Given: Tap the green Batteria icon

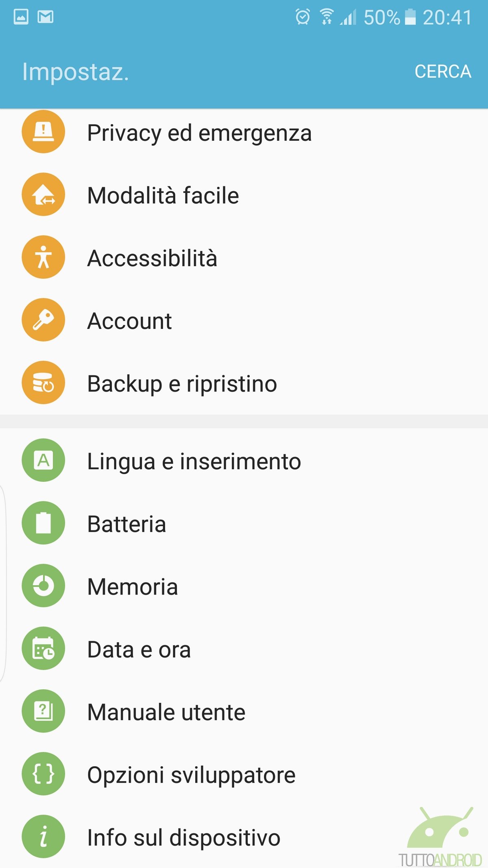Looking at the screenshot, I should (x=43, y=523).
